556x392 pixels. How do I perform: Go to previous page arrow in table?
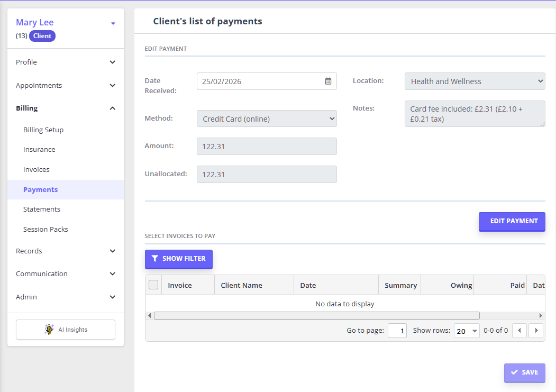tap(519, 331)
